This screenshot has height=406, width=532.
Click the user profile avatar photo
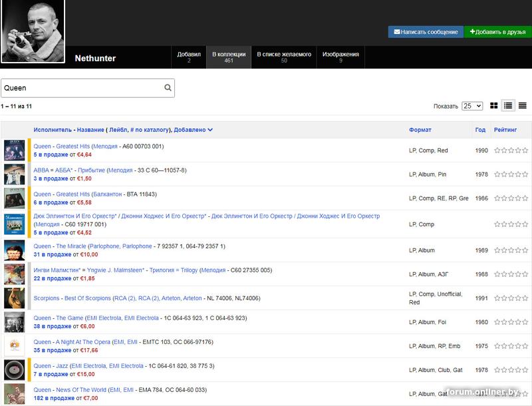(33, 31)
